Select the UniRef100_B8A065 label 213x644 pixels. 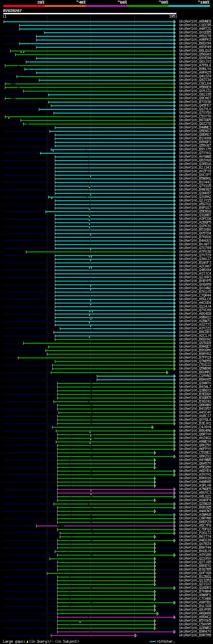(x=195, y=379)
